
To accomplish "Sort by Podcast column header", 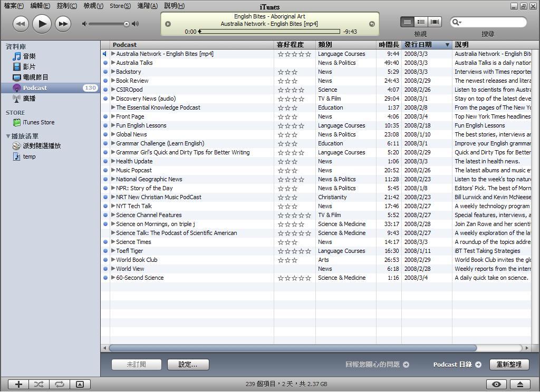I will click(x=192, y=45).
